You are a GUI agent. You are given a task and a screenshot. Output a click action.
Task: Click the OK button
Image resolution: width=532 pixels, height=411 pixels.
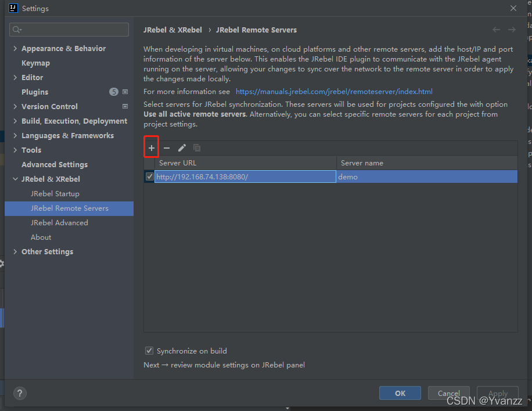400,393
